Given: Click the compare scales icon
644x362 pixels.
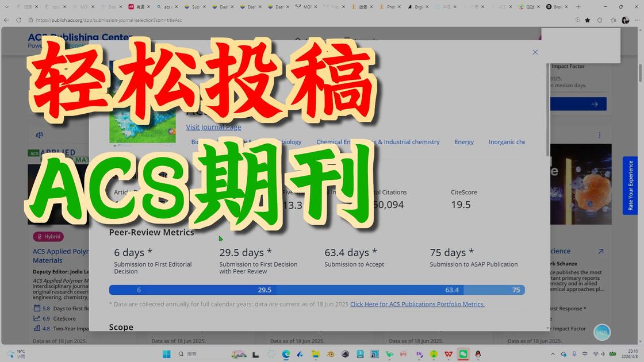Looking at the screenshot, I should click(x=40, y=134).
